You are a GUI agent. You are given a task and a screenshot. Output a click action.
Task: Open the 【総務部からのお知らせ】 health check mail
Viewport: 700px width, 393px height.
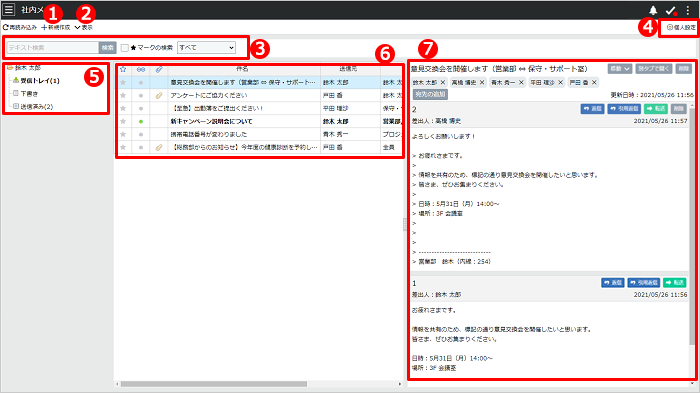(x=244, y=147)
